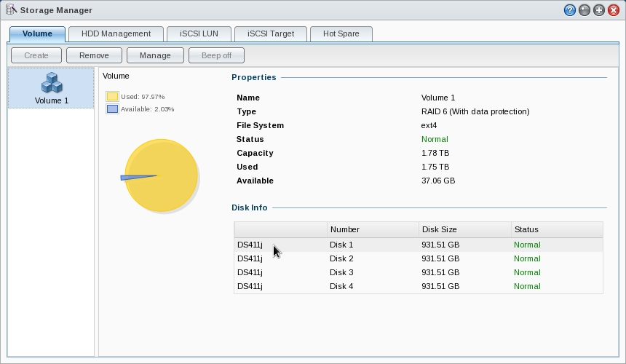Click the Available: 2.03% legend text
Viewport: 626px width, 364px height.
click(x=147, y=109)
